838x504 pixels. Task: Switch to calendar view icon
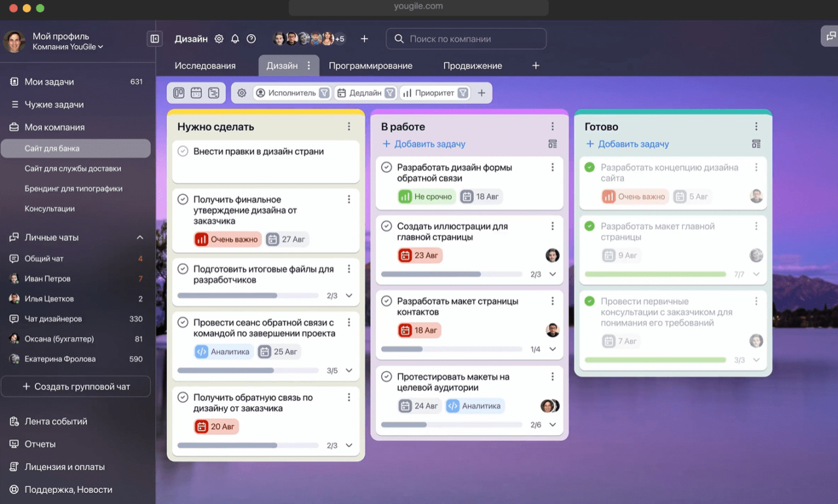196,93
